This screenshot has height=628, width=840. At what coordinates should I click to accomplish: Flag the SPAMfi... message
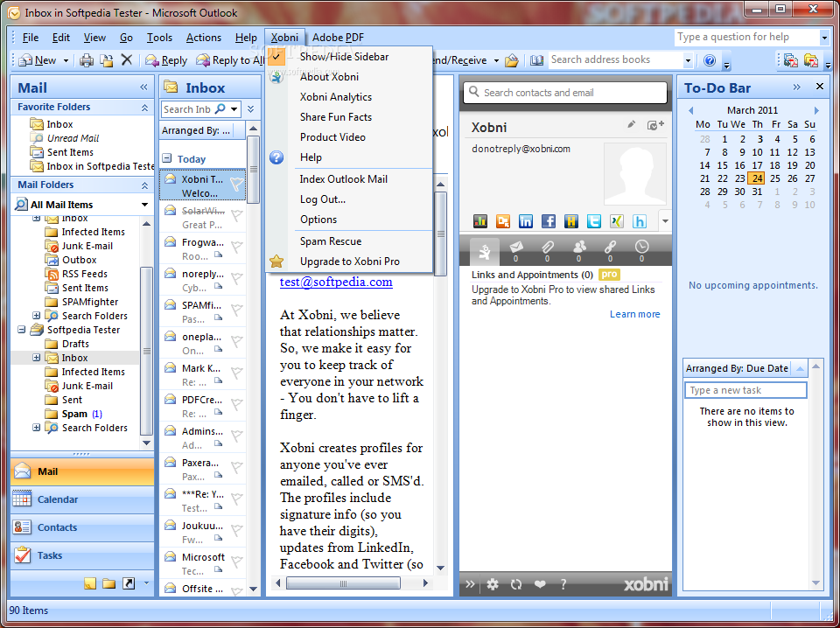[236, 310]
